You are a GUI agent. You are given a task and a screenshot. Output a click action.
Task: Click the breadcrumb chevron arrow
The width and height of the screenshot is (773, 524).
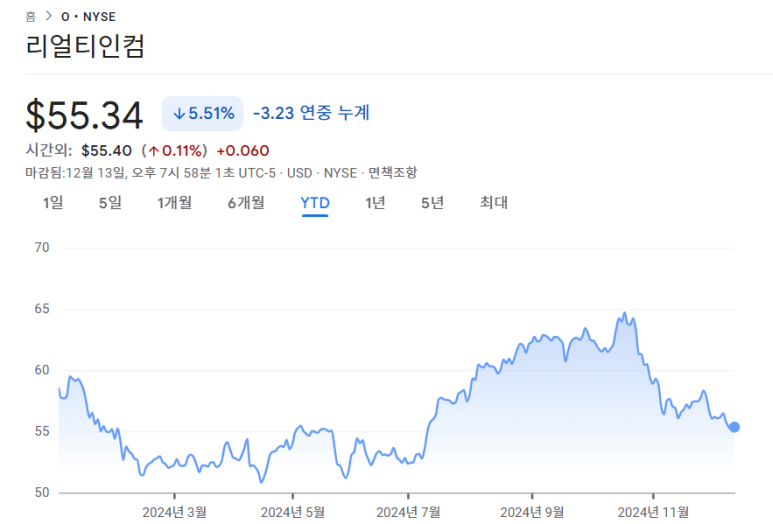tap(48, 16)
